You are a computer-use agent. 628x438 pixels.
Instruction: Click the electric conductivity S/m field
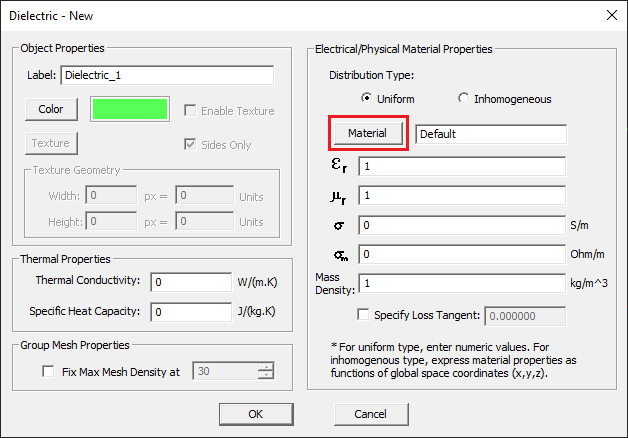(x=462, y=225)
